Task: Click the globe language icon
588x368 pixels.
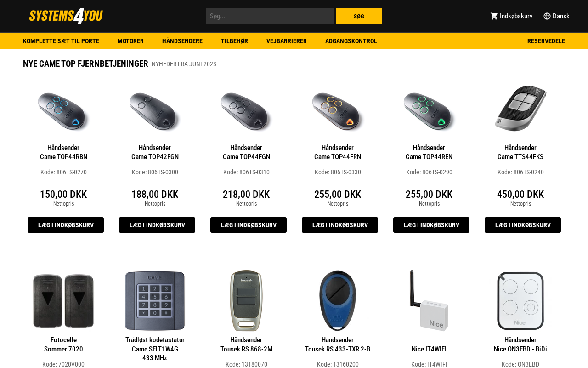Action: [547, 16]
